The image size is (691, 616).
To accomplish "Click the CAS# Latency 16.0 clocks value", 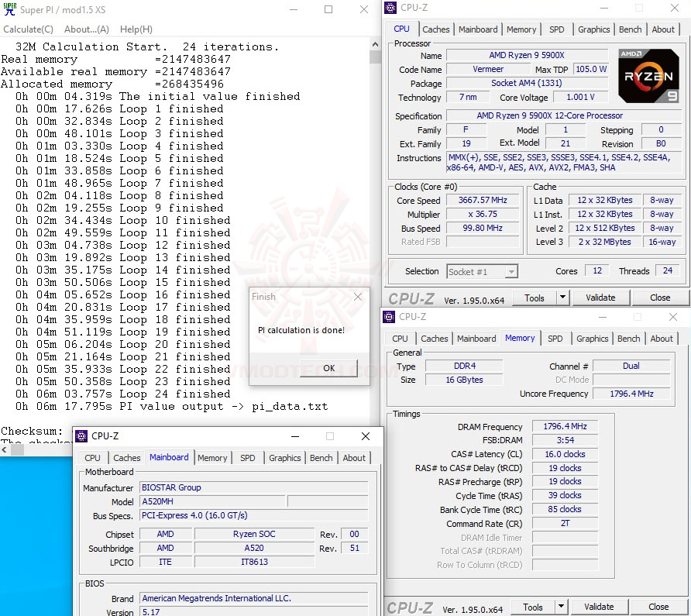I will pos(565,454).
